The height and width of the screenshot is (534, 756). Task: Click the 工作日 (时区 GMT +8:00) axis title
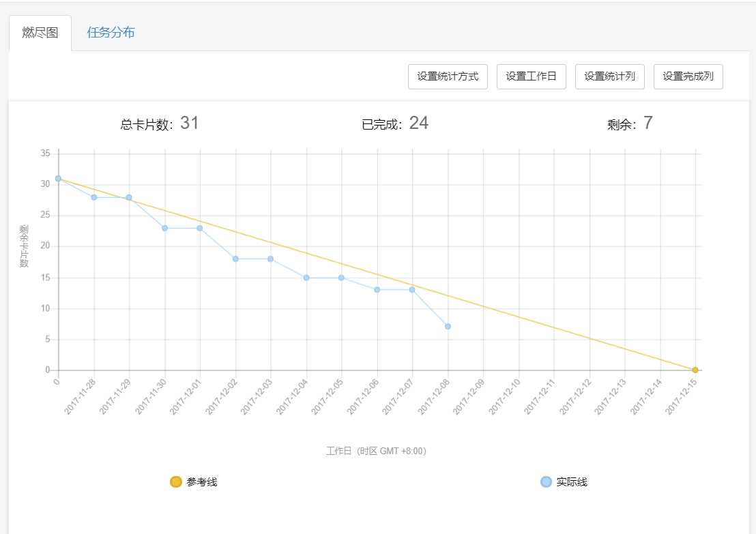pos(376,451)
